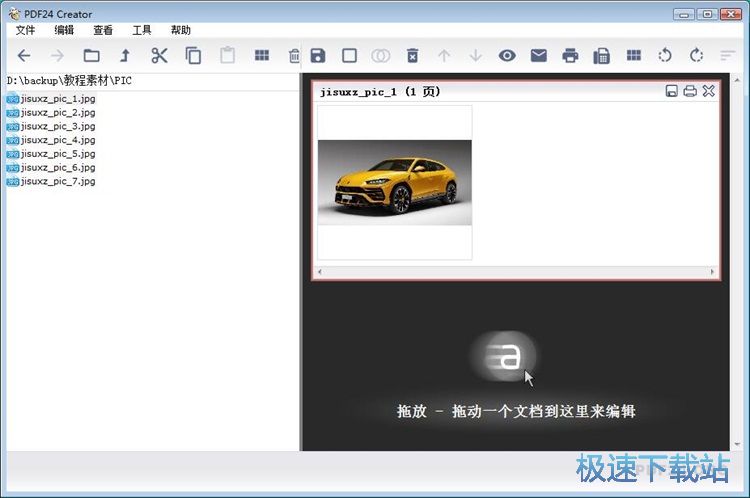Click editor vertical scrollbar down arrow
This screenshot has height=498, width=750.
pyautogui.click(x=737, y=444)
